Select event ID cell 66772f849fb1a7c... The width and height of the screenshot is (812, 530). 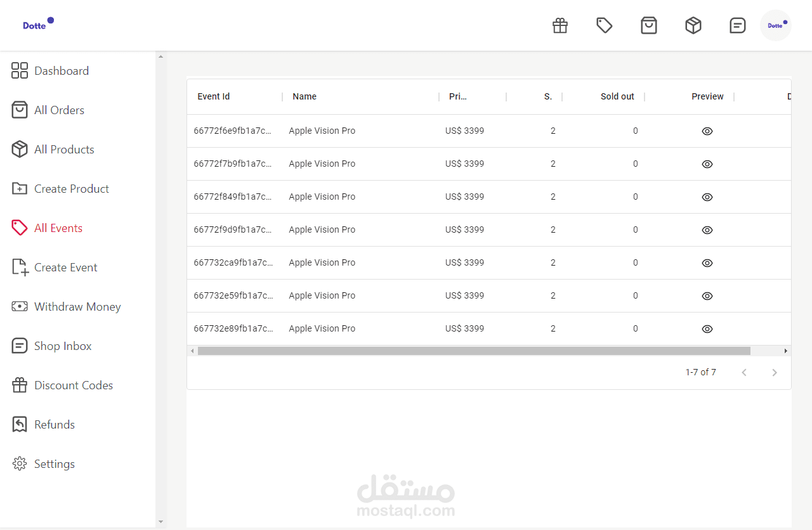tap(233, 197)
